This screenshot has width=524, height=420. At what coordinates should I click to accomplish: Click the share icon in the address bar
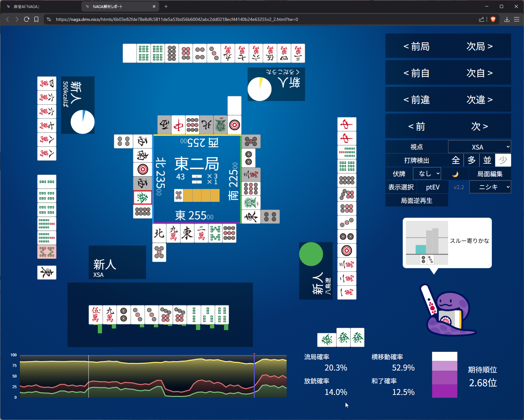[481, 19]
